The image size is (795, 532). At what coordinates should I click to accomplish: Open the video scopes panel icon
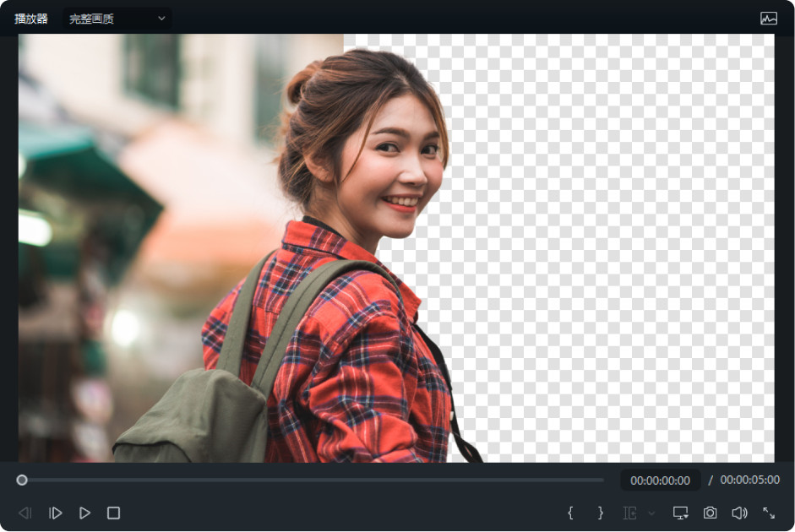(768, 19)
